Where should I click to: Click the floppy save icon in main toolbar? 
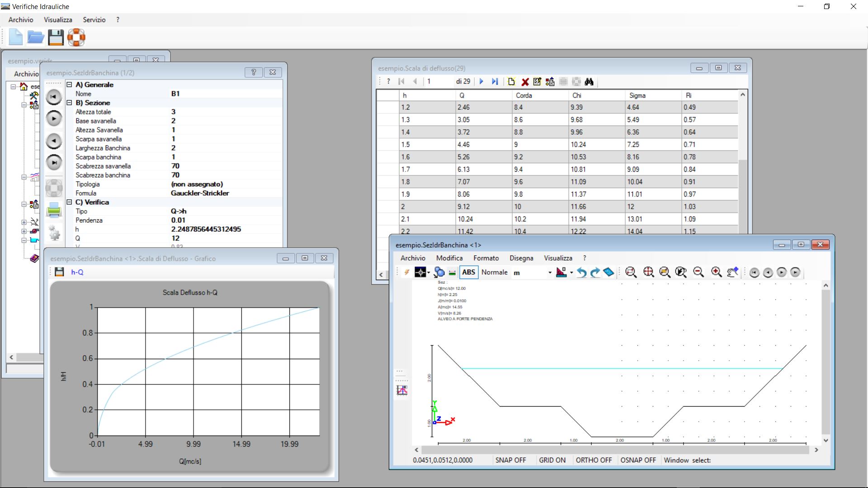click(56, 38)
